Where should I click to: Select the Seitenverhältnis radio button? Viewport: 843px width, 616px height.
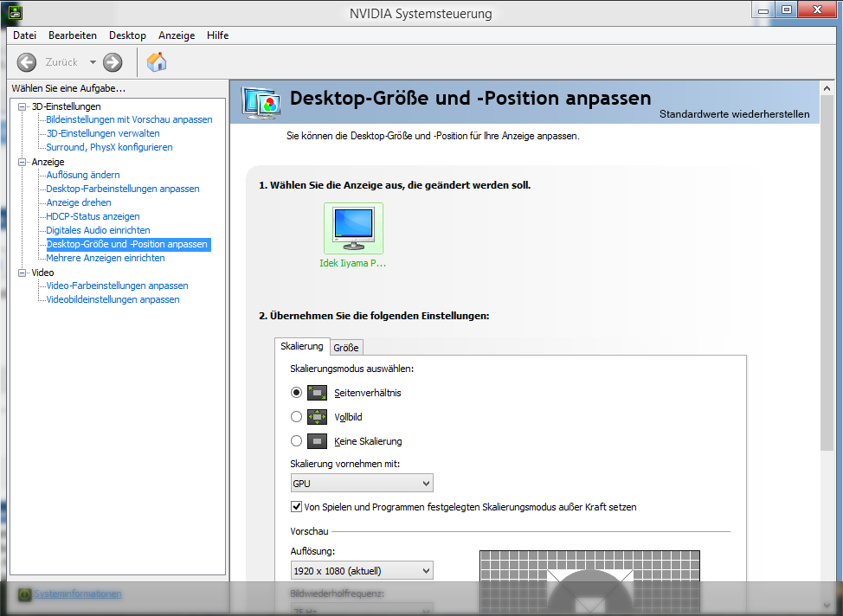(296, 393)
